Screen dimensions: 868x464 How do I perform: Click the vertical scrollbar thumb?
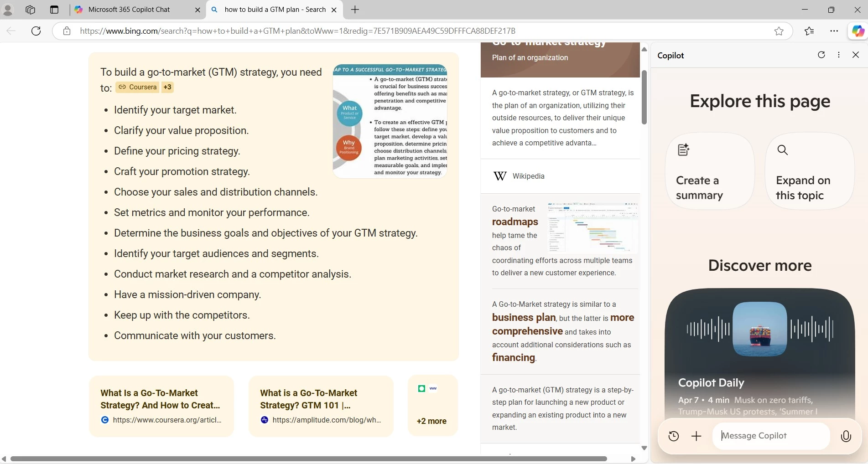tap(644, 97)
